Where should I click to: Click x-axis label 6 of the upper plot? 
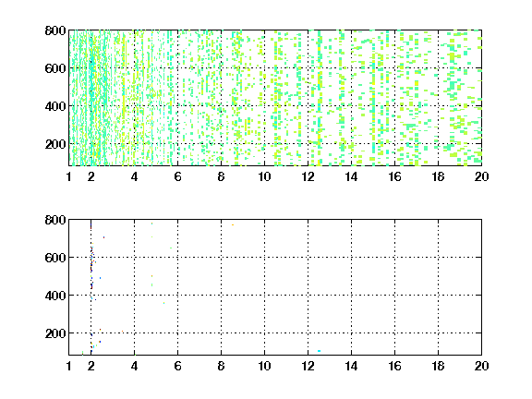(177, 176)
